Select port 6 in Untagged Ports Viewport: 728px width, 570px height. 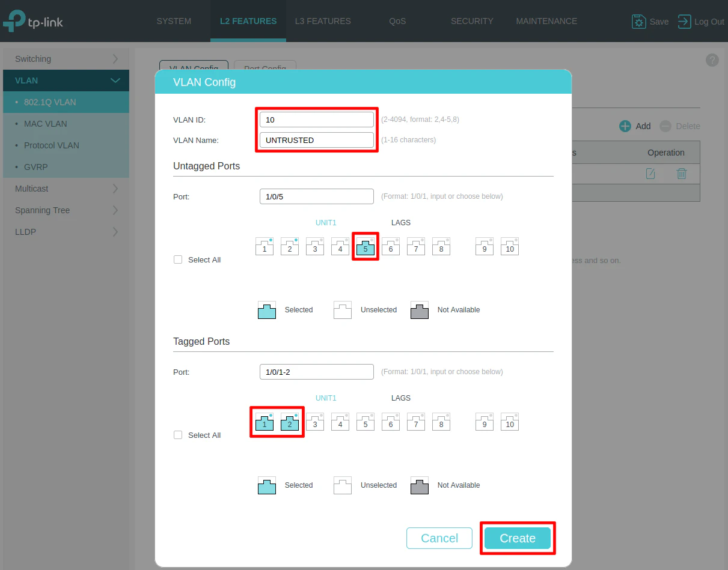point(391,246)
